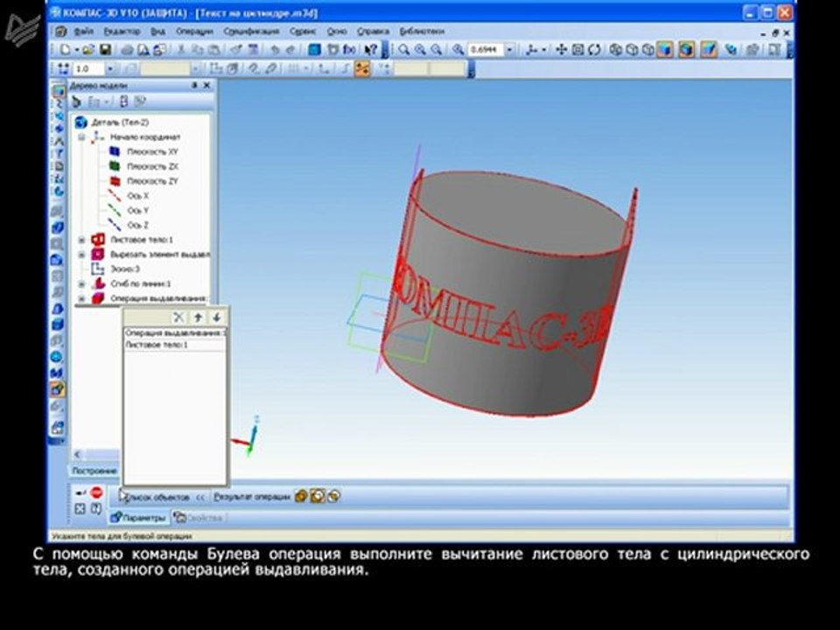Click the first Result of operation union icon

pyautogui.click(x=300, y=497)
